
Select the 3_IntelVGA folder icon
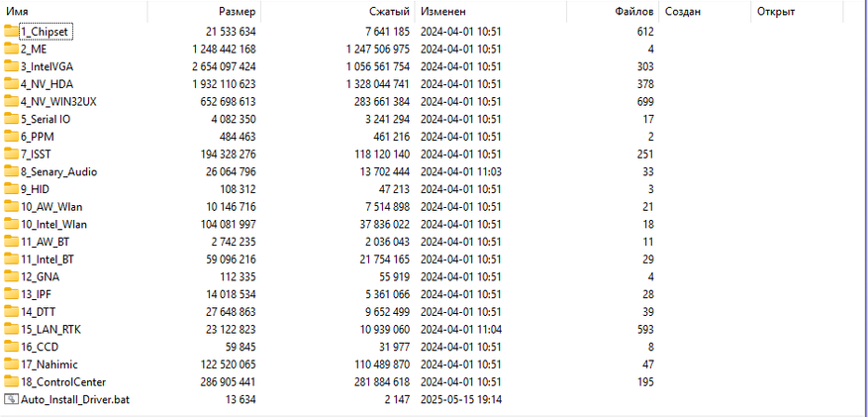[11, 66]
